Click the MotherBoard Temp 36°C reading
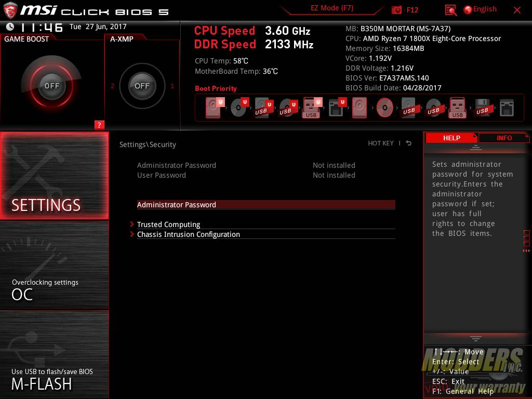 (236, 71)
